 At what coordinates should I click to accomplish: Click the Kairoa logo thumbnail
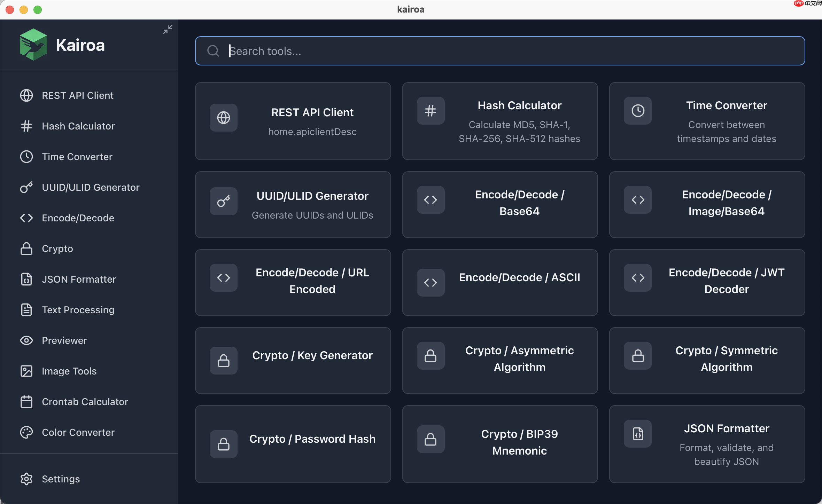coord(33,44)
